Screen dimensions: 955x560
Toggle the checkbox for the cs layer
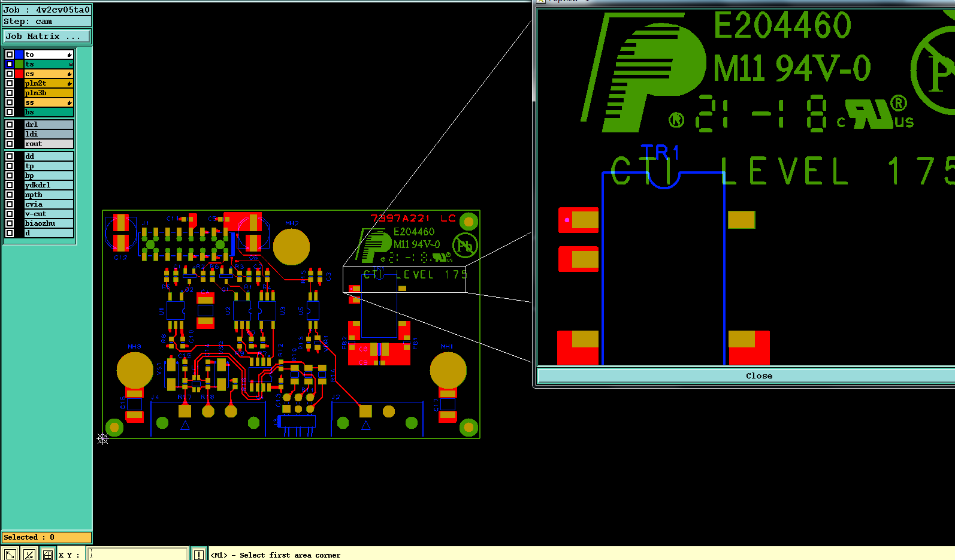[10, 74]
